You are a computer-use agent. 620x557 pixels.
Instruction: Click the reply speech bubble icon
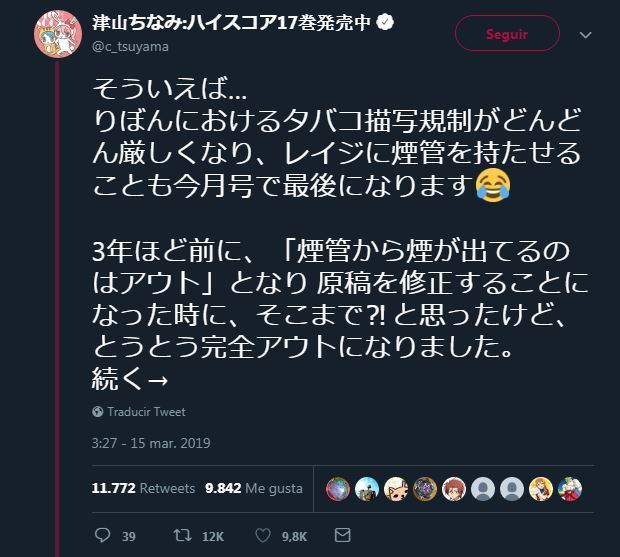99,536
